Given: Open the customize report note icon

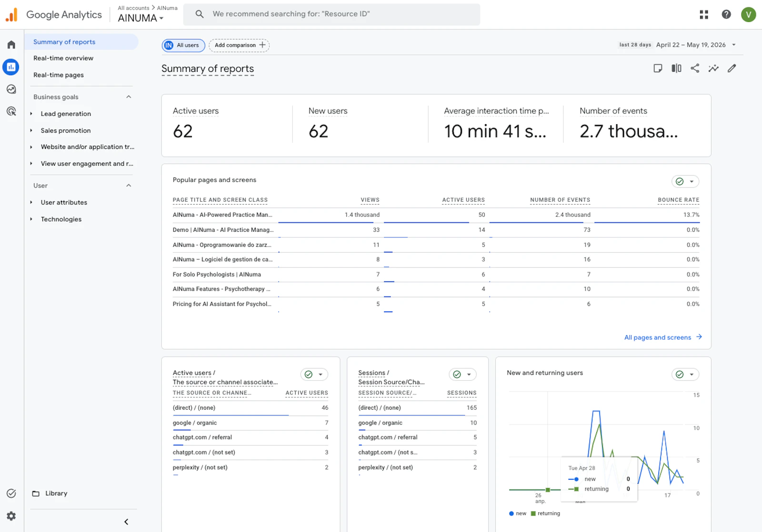Looking at the screenshot, I should [658, 69].
